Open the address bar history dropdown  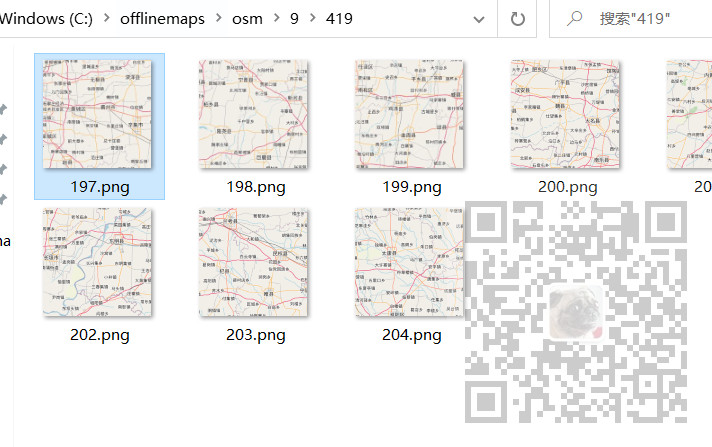pyautogui.click(x=479, y=19)
